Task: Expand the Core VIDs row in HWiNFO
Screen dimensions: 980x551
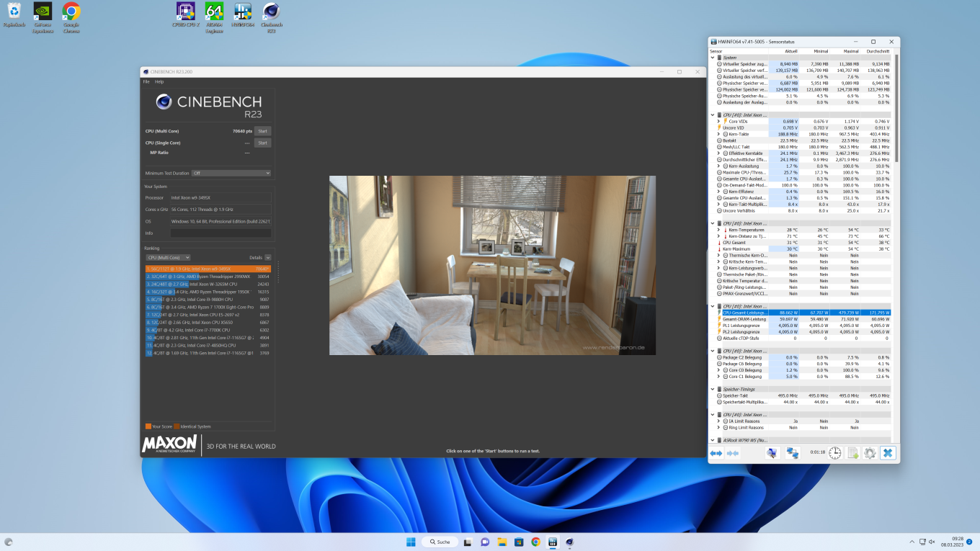Action: [x=718, y=122]
